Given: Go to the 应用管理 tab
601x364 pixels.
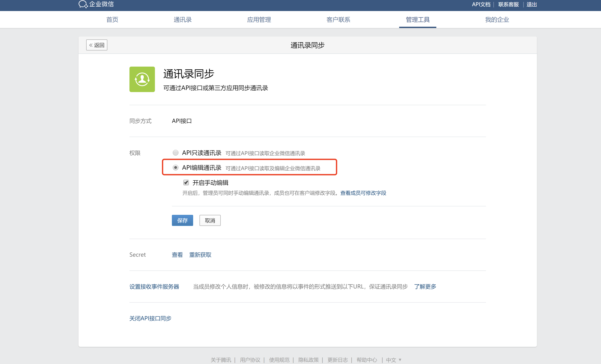Looking at the screenshot, I should tap(259, 20).
